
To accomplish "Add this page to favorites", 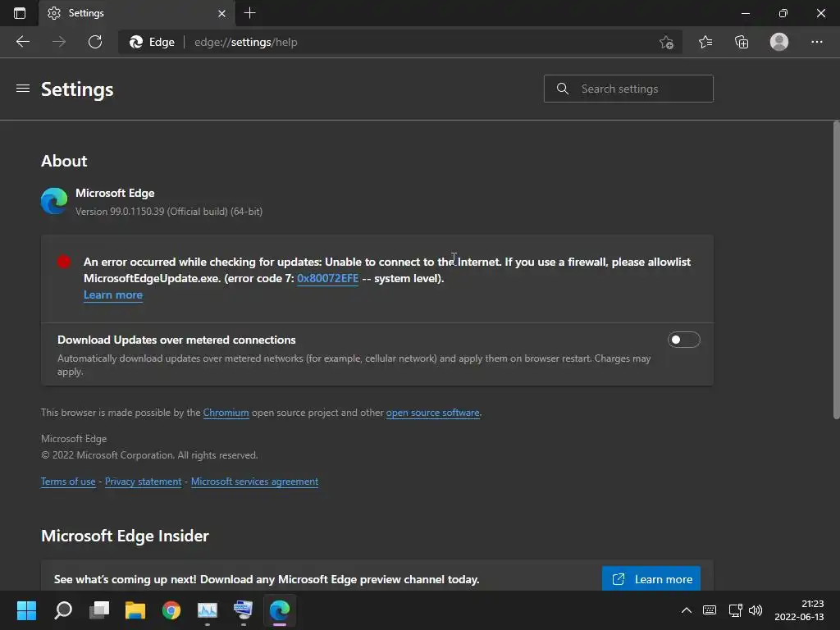I will coord(666,42).
